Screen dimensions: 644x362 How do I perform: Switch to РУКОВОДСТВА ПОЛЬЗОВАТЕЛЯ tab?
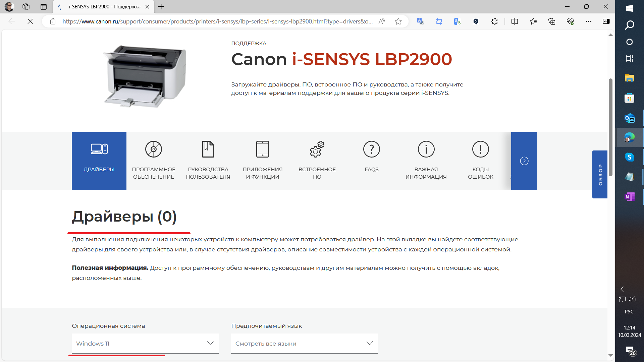tap(208, 161)
